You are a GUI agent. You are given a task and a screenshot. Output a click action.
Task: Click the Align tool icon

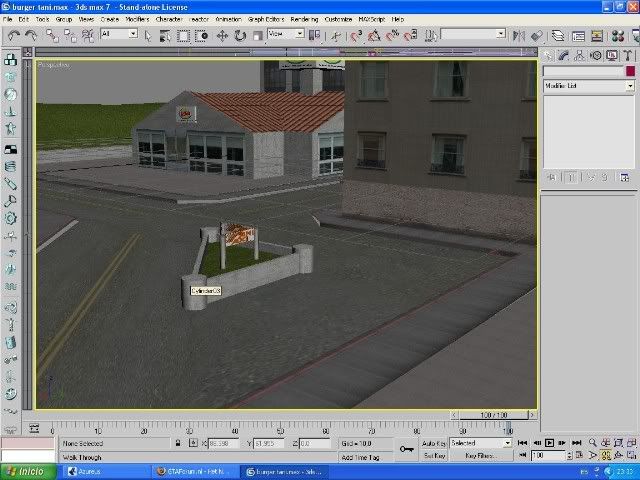pyautogui.click(x=537, y=36)
